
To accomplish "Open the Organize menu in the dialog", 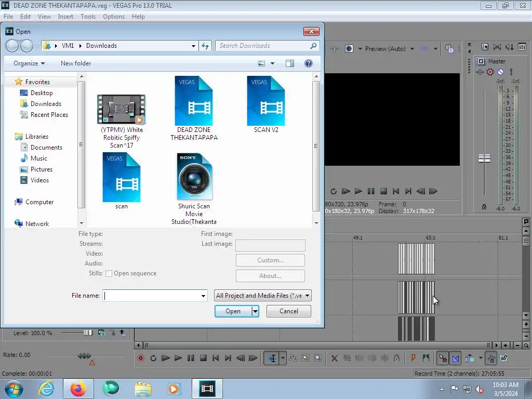I will pyautogui.click(x=29, y=63).
